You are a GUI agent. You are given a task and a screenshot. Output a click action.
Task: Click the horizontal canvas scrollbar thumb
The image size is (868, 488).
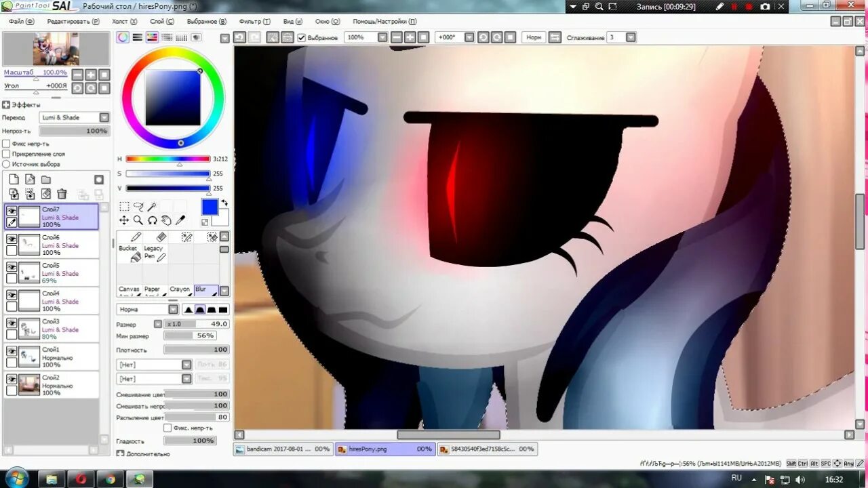coord(448,434)
